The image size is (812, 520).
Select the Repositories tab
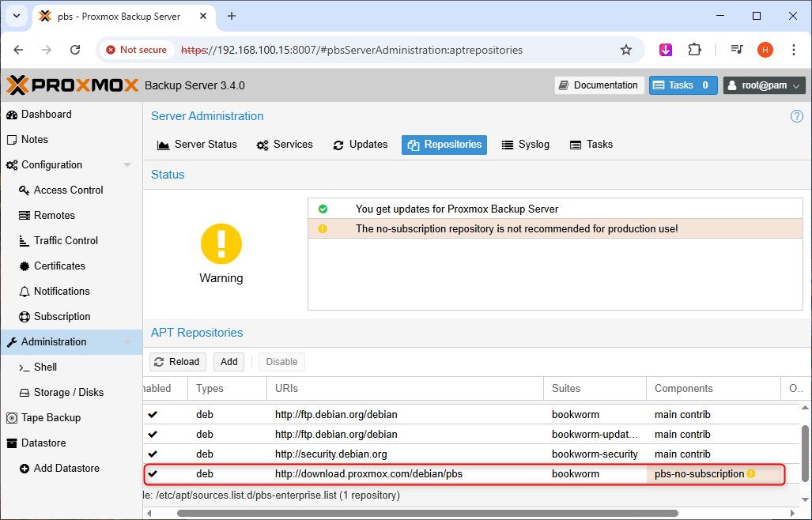444,145
